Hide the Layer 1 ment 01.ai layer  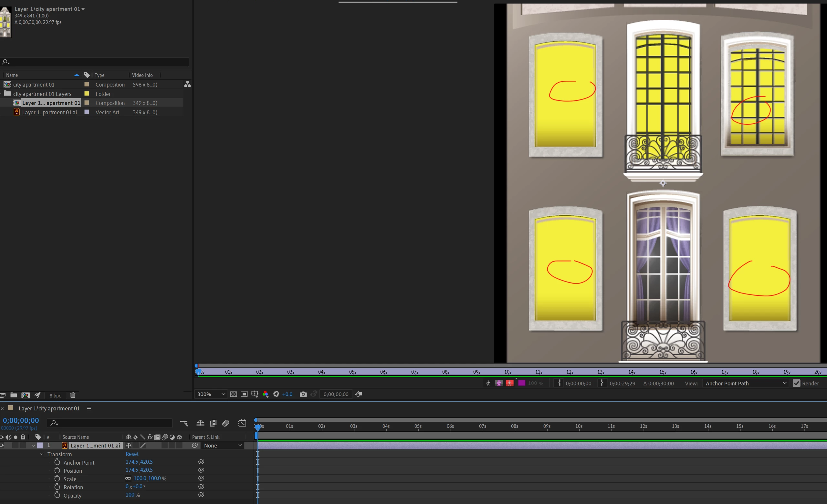point(2,446)
